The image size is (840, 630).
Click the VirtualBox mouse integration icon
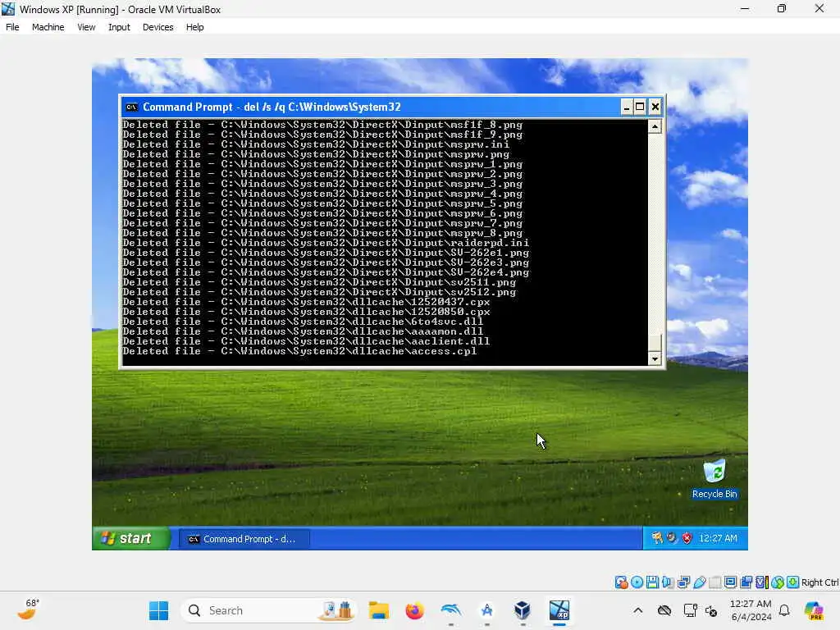tap(778, 582)
